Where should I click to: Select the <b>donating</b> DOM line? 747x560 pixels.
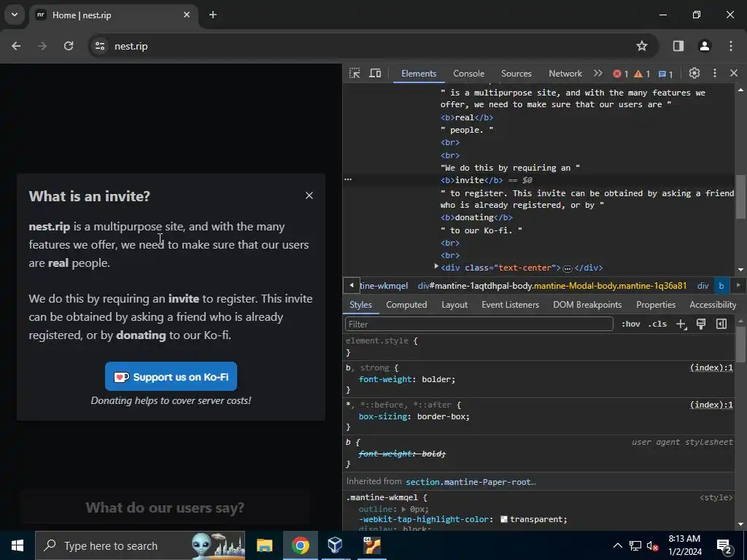(x=476, y=217)
